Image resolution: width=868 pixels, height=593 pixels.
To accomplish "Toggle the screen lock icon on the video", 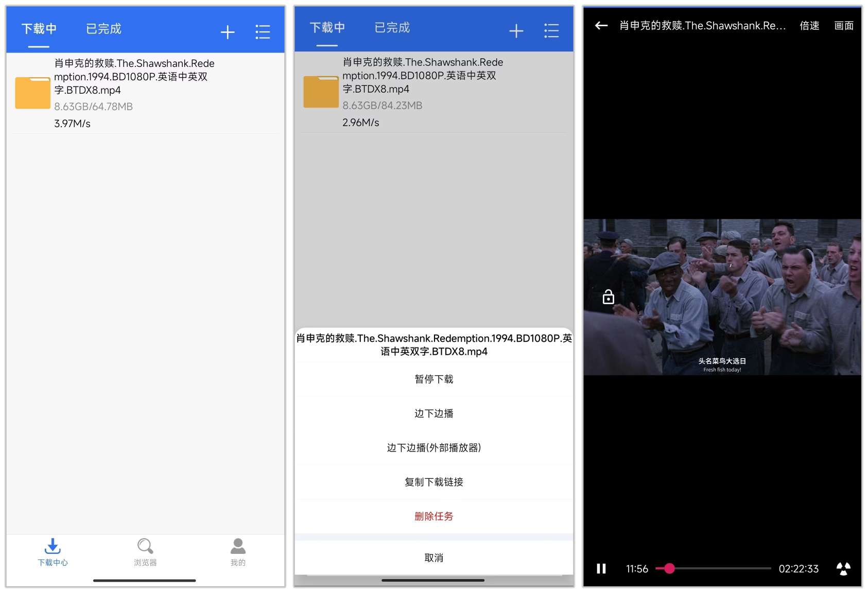I will (609, 297).
